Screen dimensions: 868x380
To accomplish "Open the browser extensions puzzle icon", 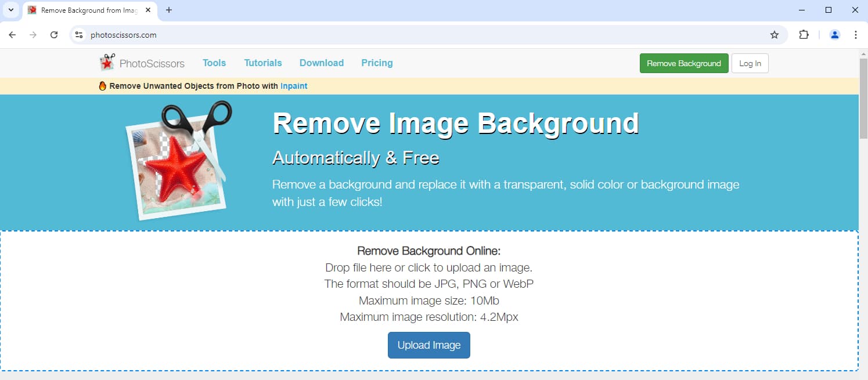I will [804, 34].
